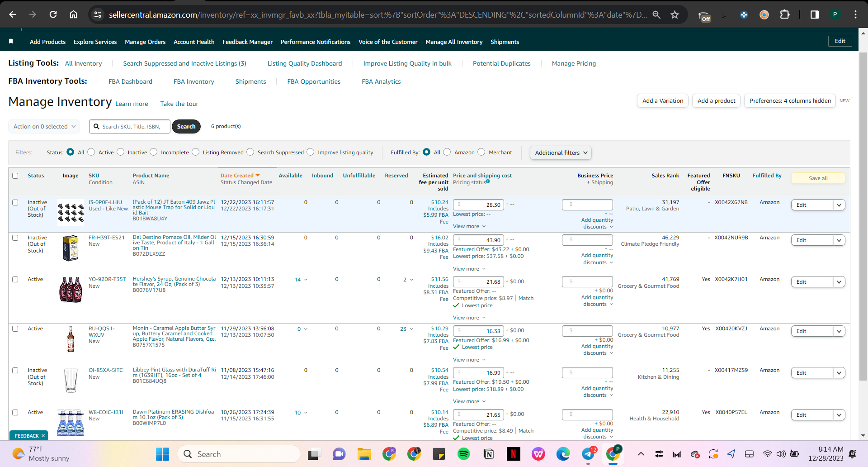Viewport: 868px width, 467px height.
Task: Click the price field showing 28.30
Action: coord(478,205)
